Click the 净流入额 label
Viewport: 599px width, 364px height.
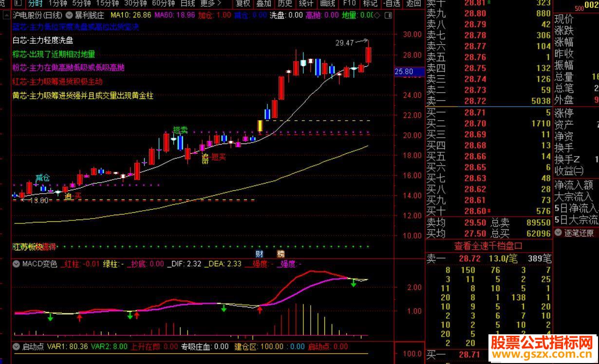574,184
